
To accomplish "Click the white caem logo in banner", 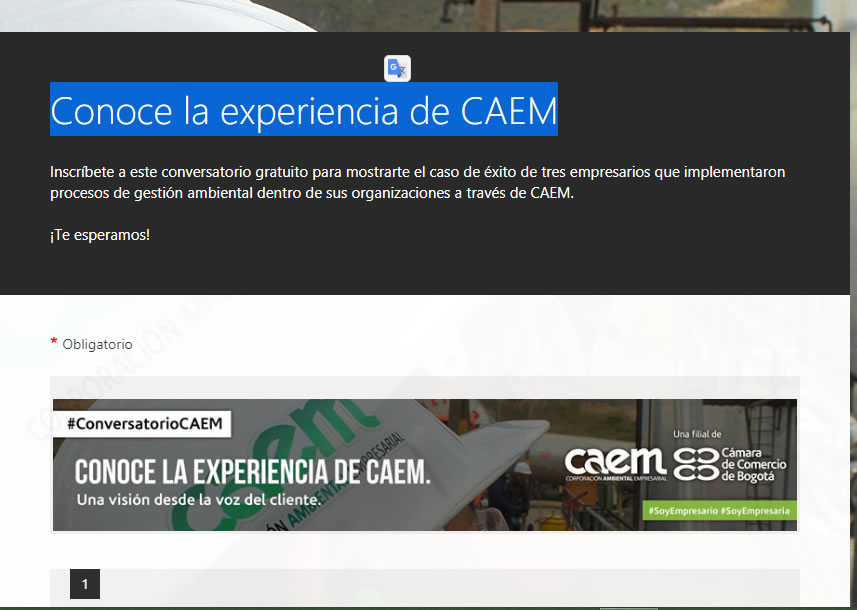I will (x=615, y=463).
